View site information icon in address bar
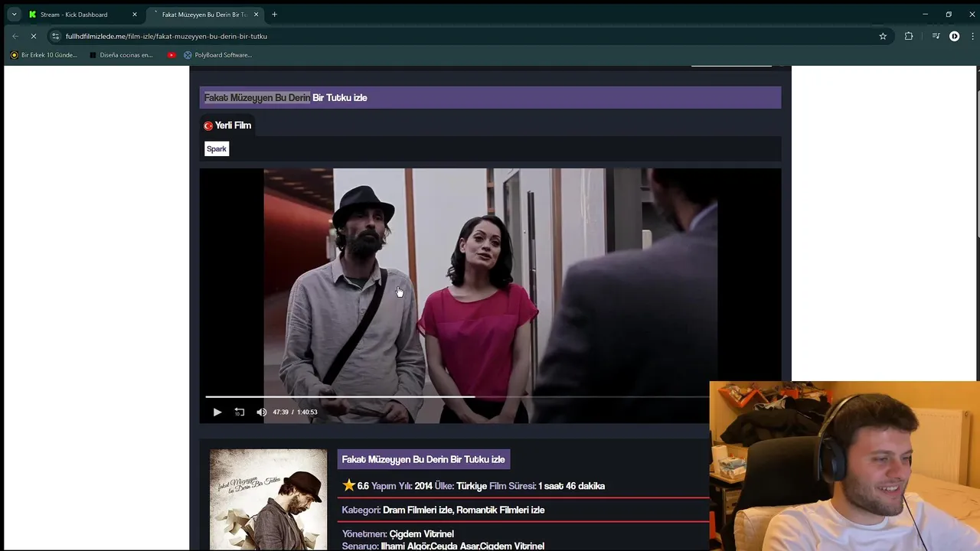 [55, 36]
